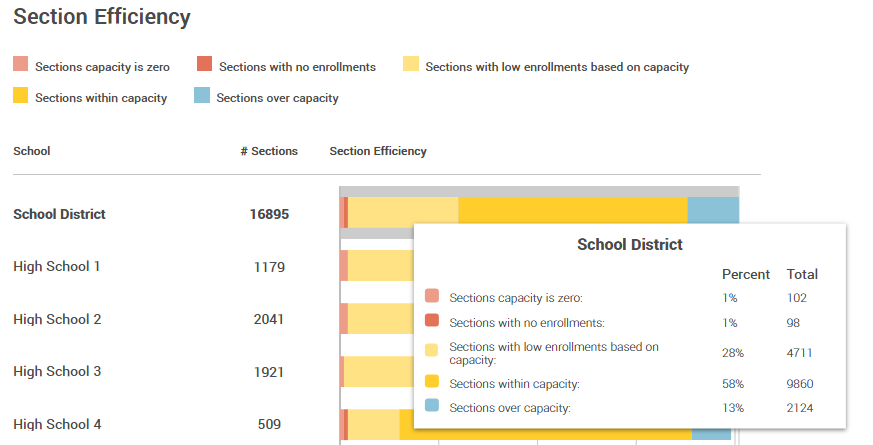This screenshot has width=873, height=445.
Task: Click the 'Section Efficiency' column header
Action: click(378, 151)
